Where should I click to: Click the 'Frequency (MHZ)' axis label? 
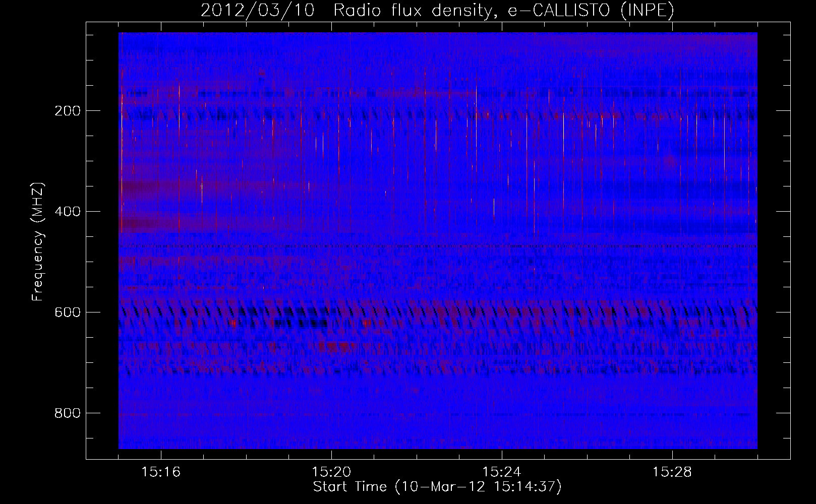click(x=38, y=242)
